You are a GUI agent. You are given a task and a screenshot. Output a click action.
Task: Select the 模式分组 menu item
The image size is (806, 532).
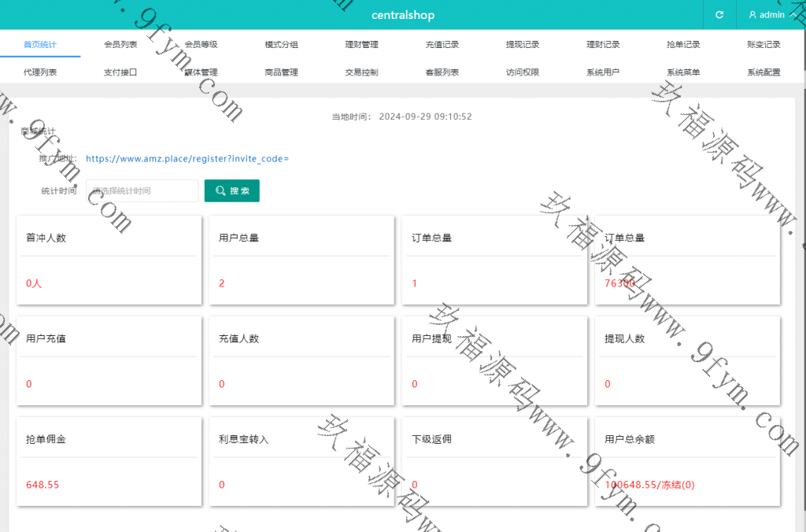(x=281, y=45)
